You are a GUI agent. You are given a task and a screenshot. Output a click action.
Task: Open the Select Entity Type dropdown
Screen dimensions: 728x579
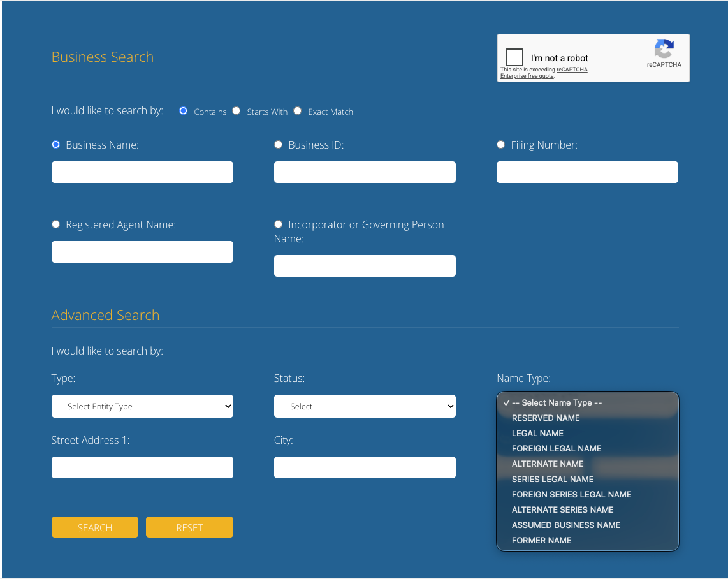[142, 406]
